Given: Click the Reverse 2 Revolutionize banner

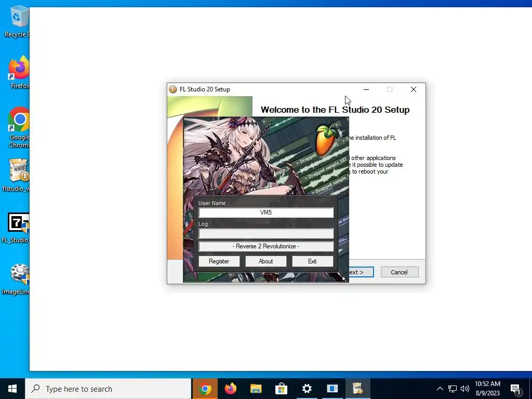Looking at the screenshot, I should (266, 246).
